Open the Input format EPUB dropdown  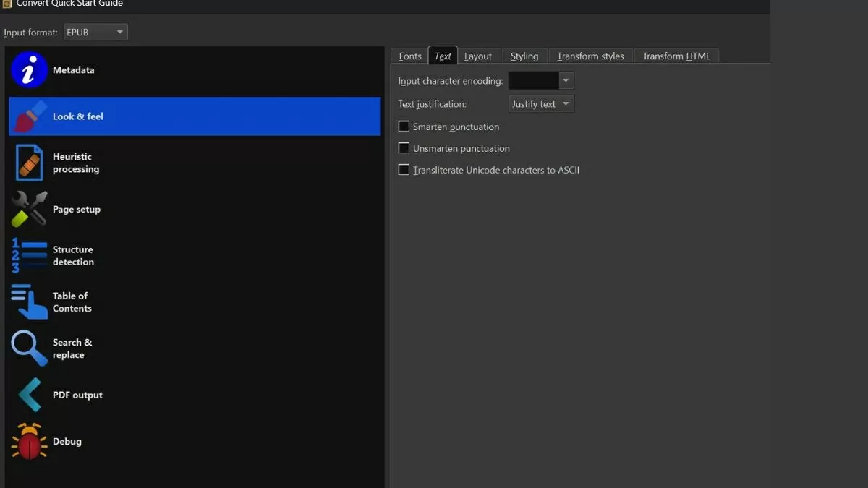point(95,33)
